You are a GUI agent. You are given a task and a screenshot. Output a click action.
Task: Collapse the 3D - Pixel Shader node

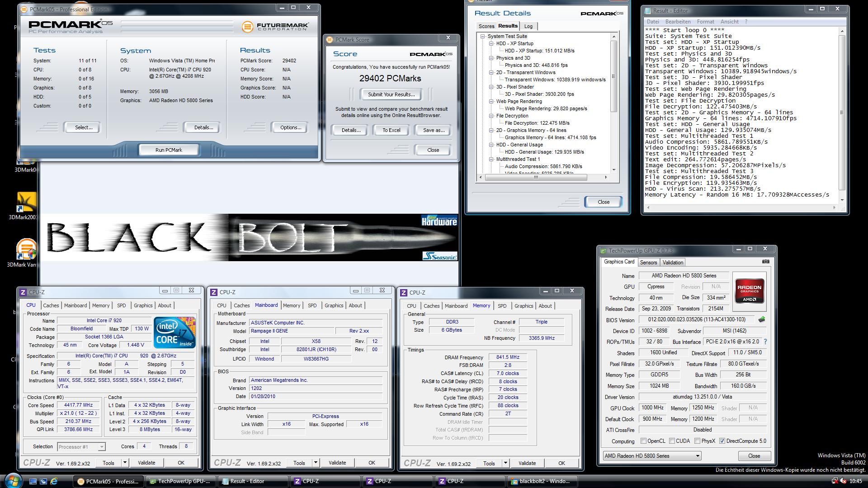pyautogui.click(x=491, y=87)
